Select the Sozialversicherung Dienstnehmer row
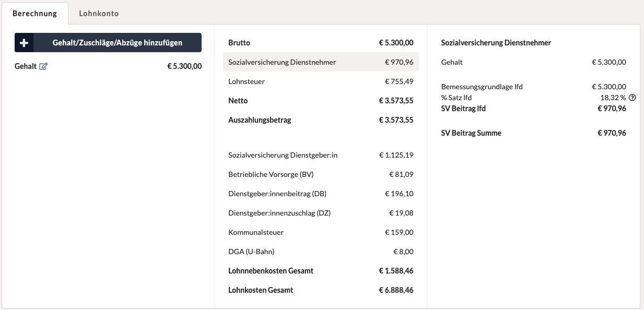The height and width of the screenshot is (310, 644). [x=321, y=62]
